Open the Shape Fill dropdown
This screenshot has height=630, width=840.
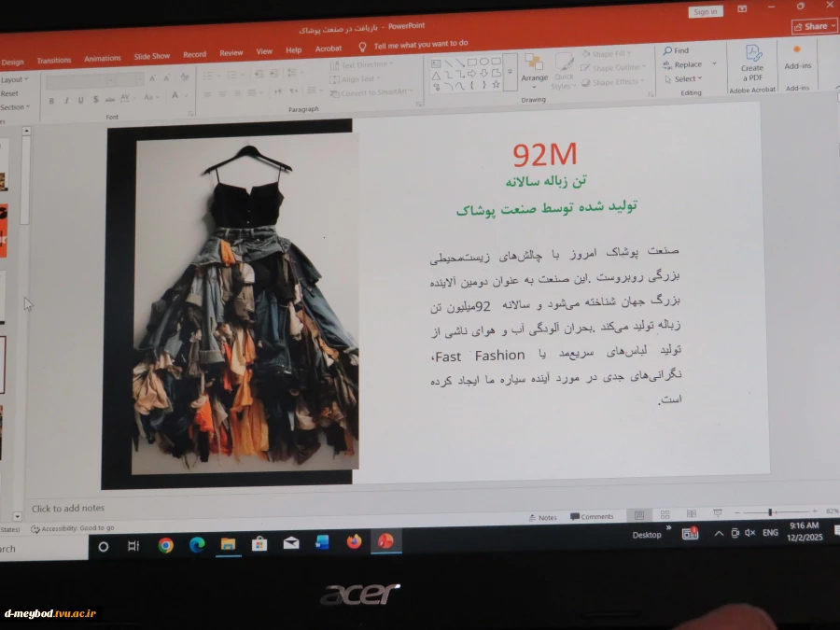point(607,53)
